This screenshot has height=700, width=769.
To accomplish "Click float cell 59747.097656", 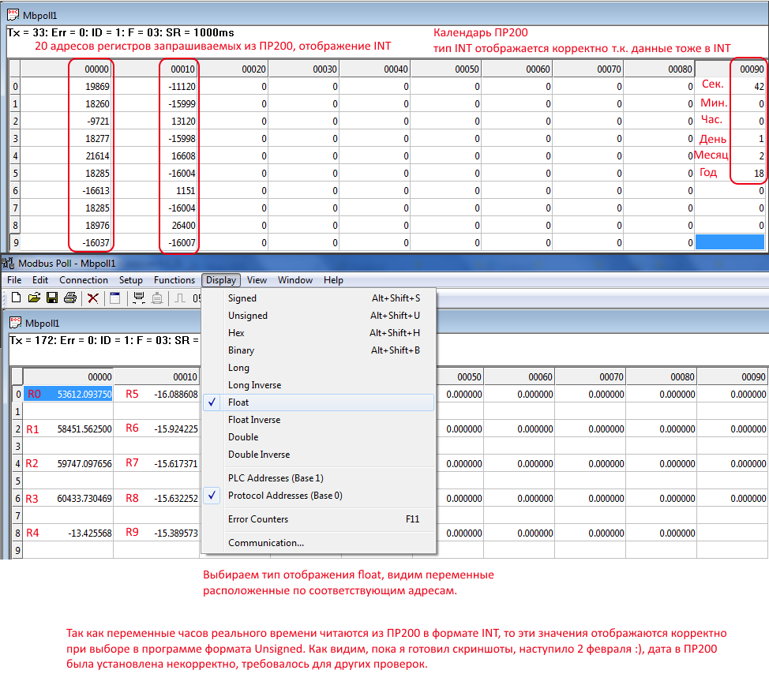I will pyautogui.click(x=68, y=464).
